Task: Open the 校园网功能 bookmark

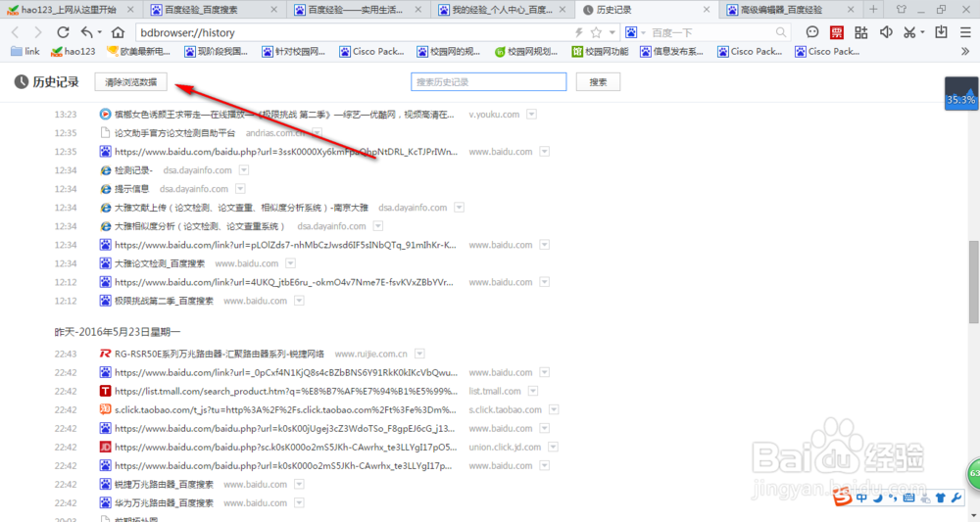Action: pos(600,52)
